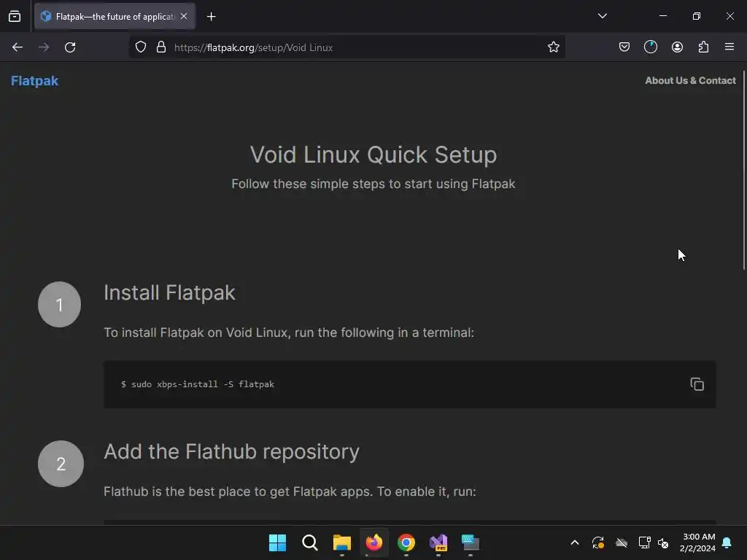This screenshot has height=560, width=747.
Task: Show hidden system tray icons
Action: (x=574, y=542)
